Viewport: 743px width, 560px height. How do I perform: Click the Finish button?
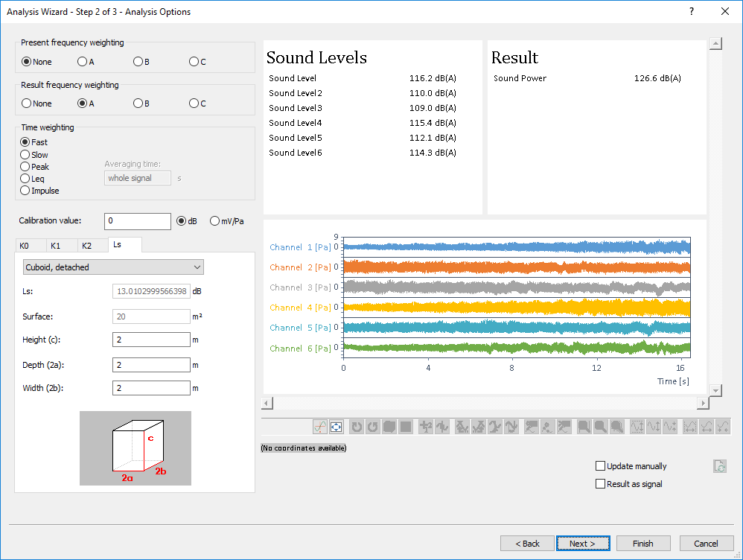[643, 544]
